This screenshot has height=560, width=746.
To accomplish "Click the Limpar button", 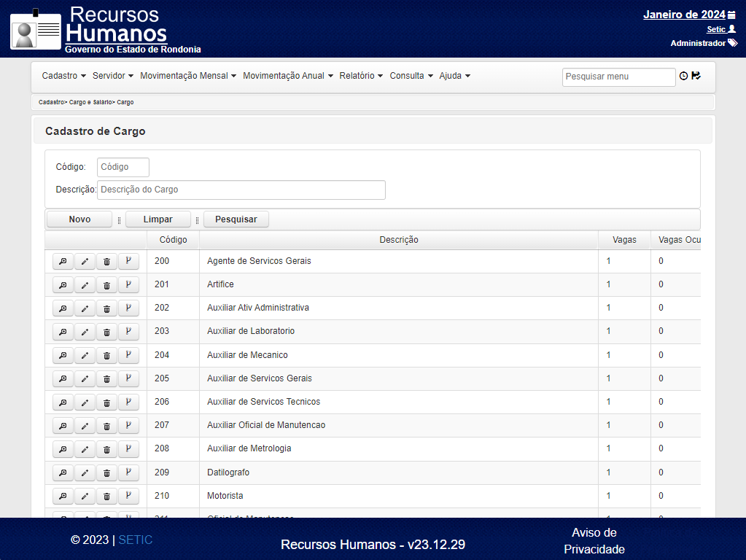I will [158, 219].
